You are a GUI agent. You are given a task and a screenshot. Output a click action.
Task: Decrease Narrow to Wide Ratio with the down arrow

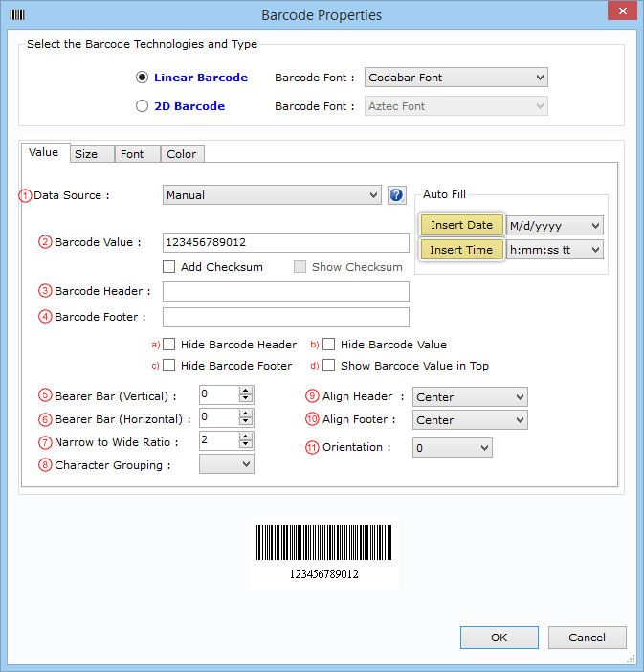click(246, 444)
